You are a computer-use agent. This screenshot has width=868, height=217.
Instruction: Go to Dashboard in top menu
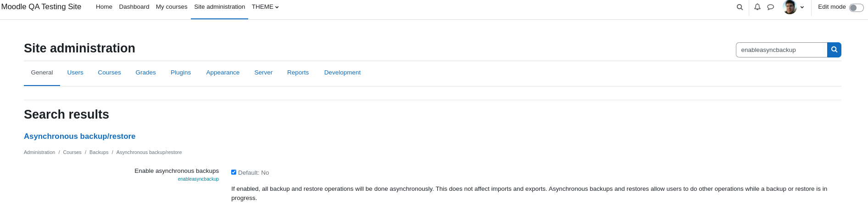(134, 7)
